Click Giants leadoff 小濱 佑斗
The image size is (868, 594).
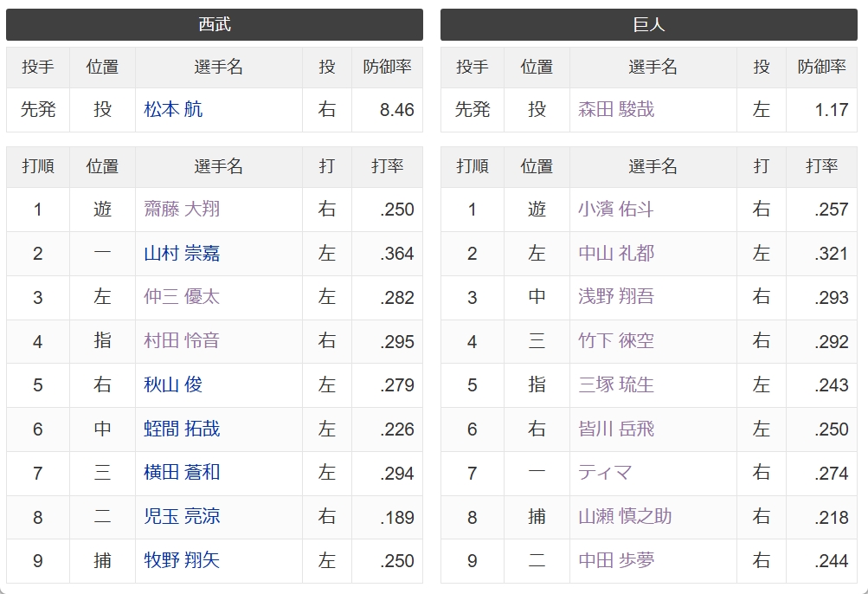point(616,209)
